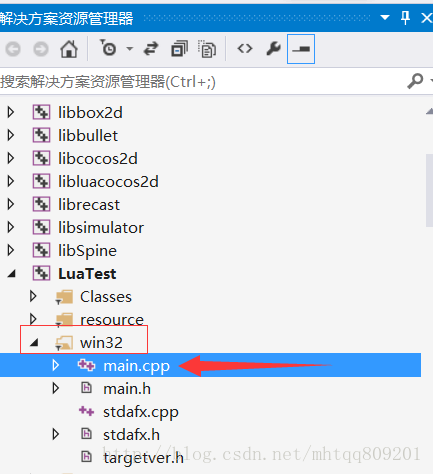Image resolution: width=433 pixels, height=474 pixels.
Task: Expand the libsimulator project
Action: point(11,227)
